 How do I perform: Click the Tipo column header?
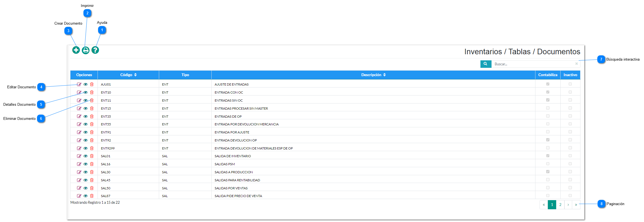(x=185, y=75)
